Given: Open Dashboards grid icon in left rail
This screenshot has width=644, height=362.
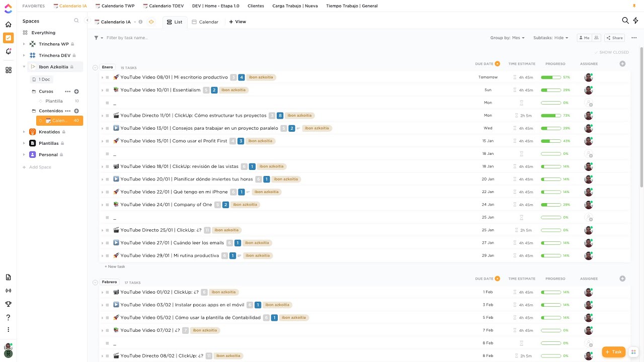Looking at the screenshot, I should click(x=8, y=70).
